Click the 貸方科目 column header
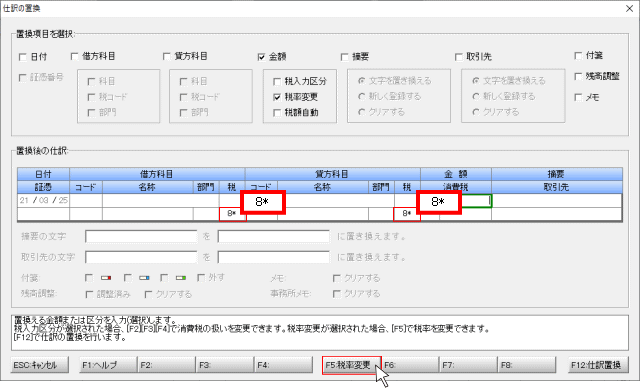The width and height of the screenshot is (640, 388). click(332, 174)
